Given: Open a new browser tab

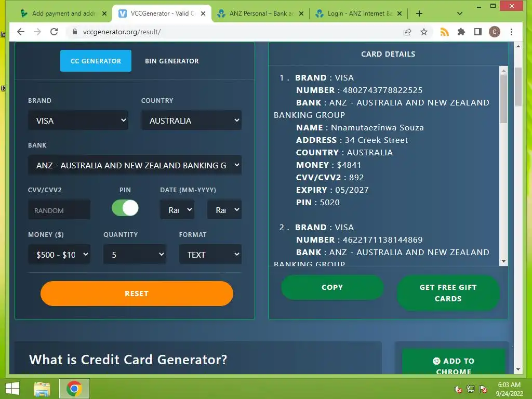Looking at the screenshot, I should (419, 14).
